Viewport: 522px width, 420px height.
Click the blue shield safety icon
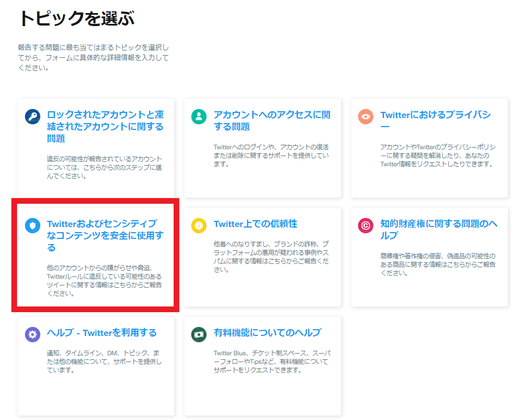[33, 226]
